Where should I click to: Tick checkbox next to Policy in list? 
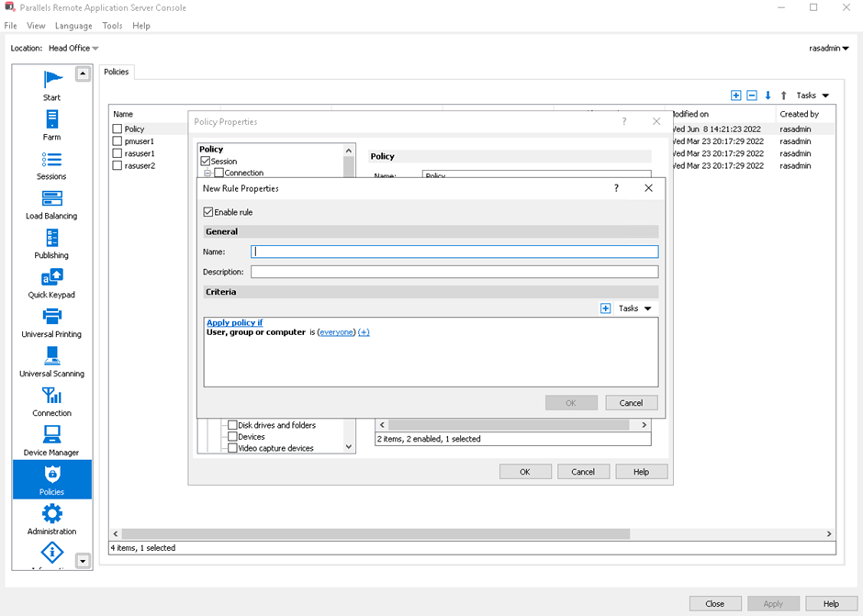click(118, 129)
